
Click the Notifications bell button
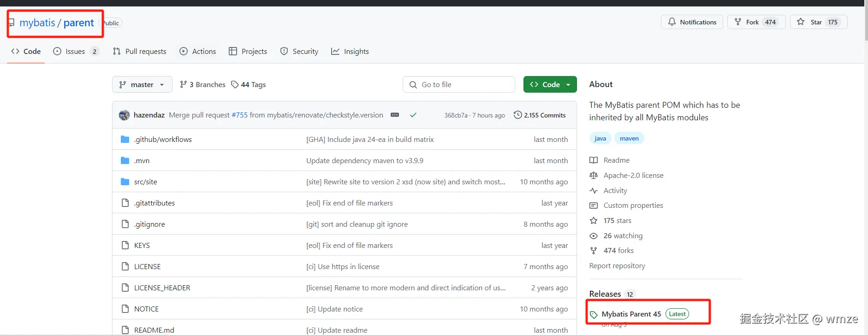[x=692, y=22]
